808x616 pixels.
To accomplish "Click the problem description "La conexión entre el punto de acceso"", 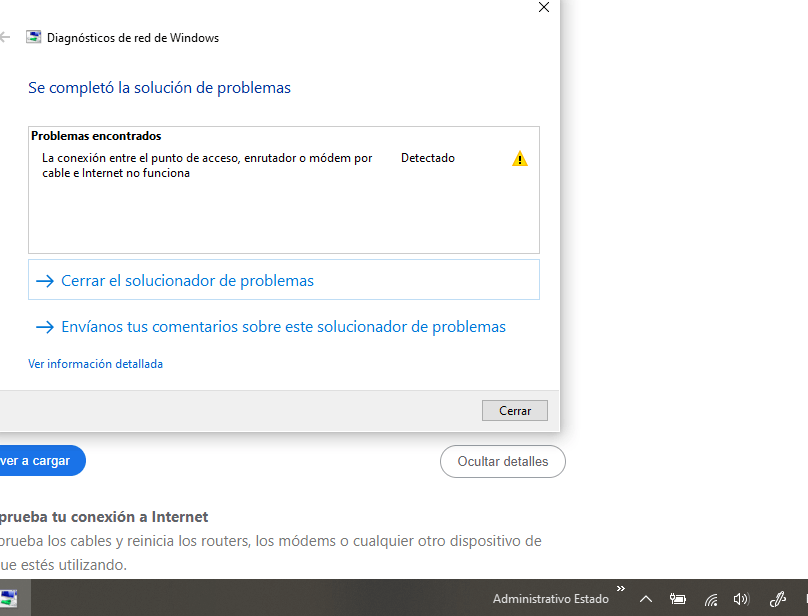I will 207,165.
